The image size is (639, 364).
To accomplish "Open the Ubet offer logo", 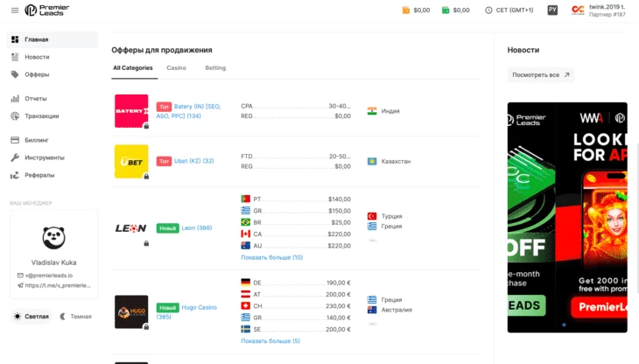I will tap(131, 162).
